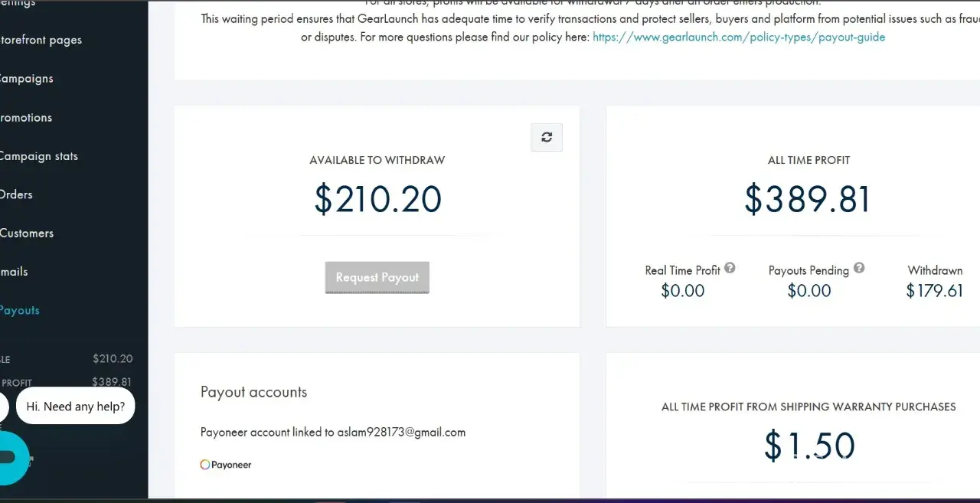Select the Payouts sidebar item
This screenshot has height=503, width=980.
pyautogui.click(x=19, y=310)
